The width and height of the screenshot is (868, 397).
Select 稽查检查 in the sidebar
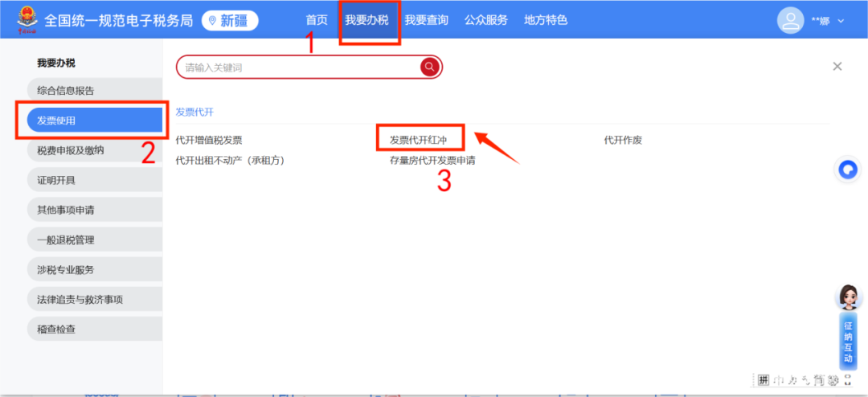[x=94, y=330]
